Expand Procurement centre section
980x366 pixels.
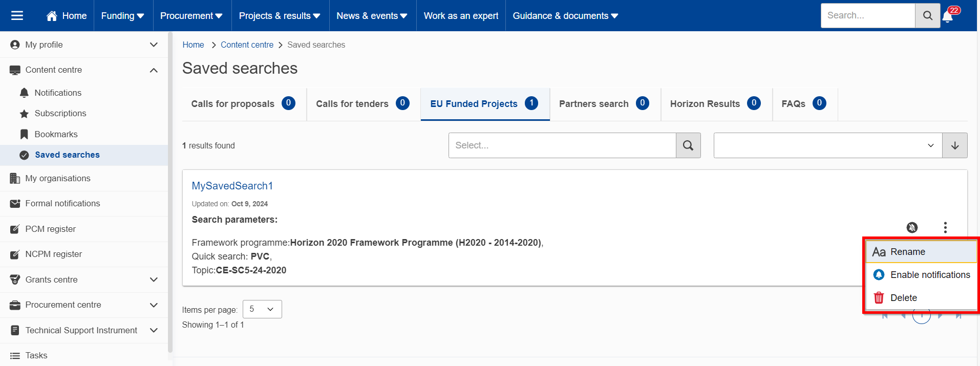(84, 305)
